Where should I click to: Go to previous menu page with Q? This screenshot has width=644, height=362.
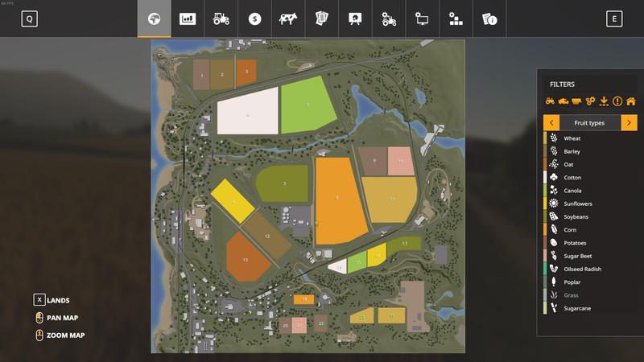coord(29,19)
